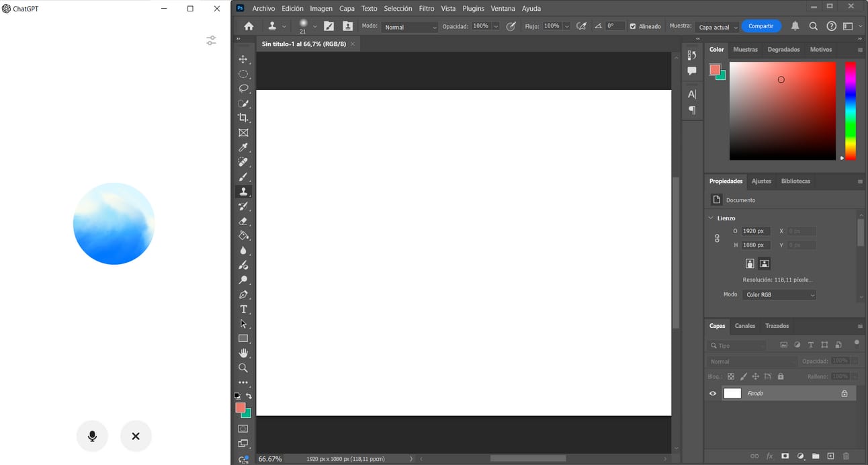Screen dimensions: 868x465
Task: Select the Lasso tool
Action: (243, 89)
